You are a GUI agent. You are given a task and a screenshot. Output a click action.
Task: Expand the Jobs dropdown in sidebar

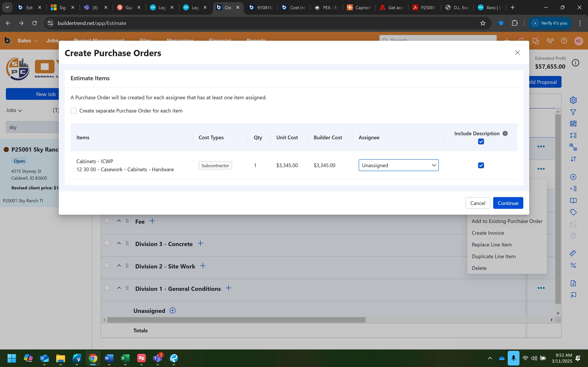pos(14,110)
